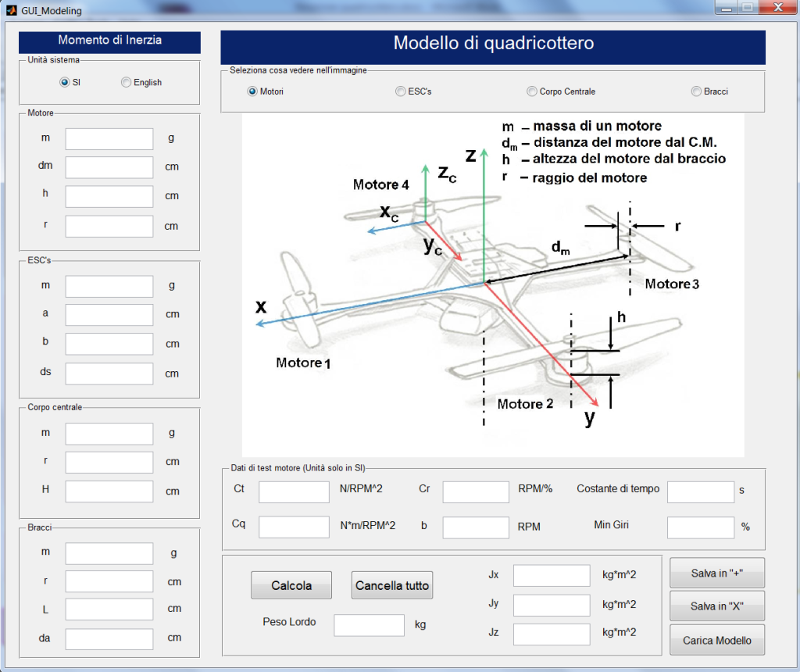Click Cancella tutto to clear fields
800x672 pixels.
(x=392, y=585)
